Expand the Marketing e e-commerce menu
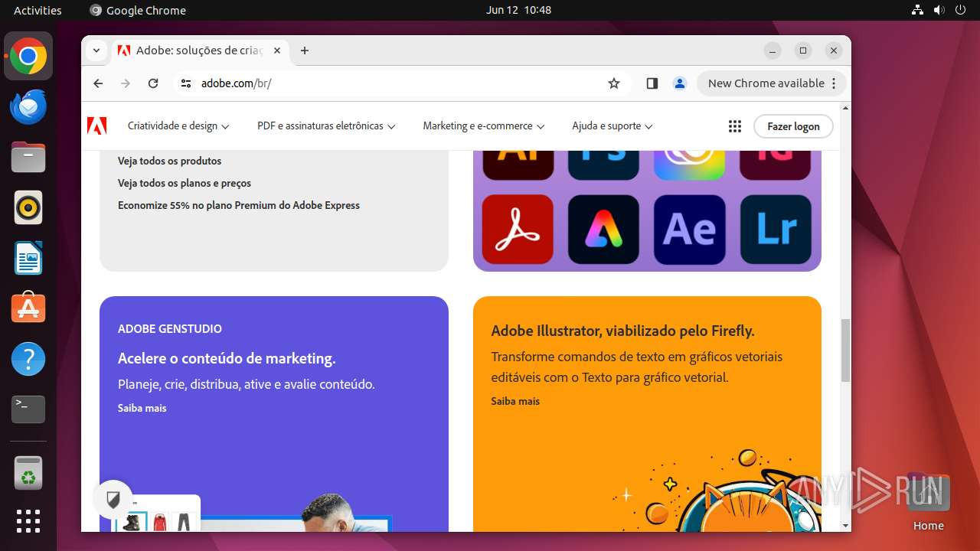 coord(484,126)
